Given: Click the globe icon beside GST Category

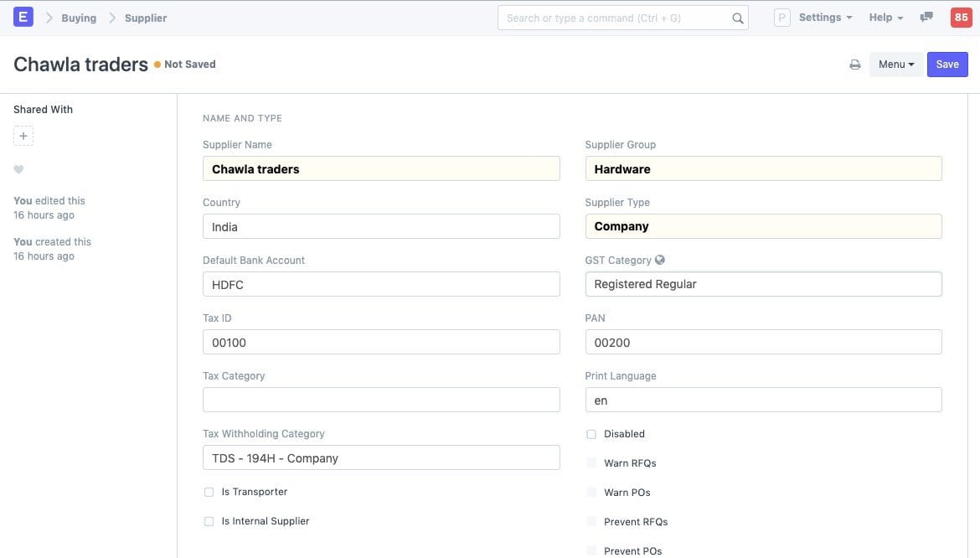Looking at the screenshot, I should coord(660,260).
